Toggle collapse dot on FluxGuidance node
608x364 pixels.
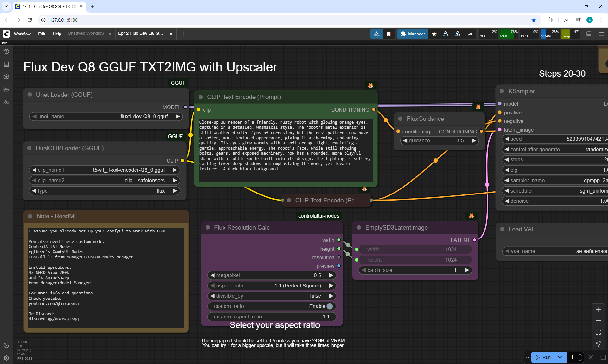pyautogui.click(x=400, y=119)
